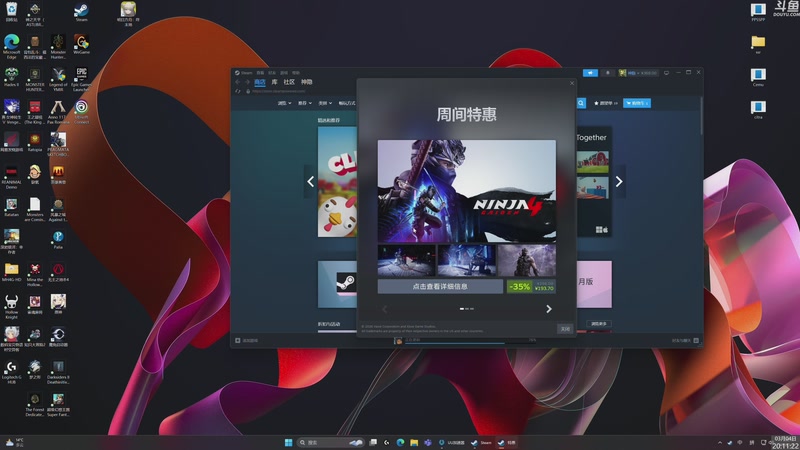Reload the Steam store page
800x450 pixels.
[238, 91]
